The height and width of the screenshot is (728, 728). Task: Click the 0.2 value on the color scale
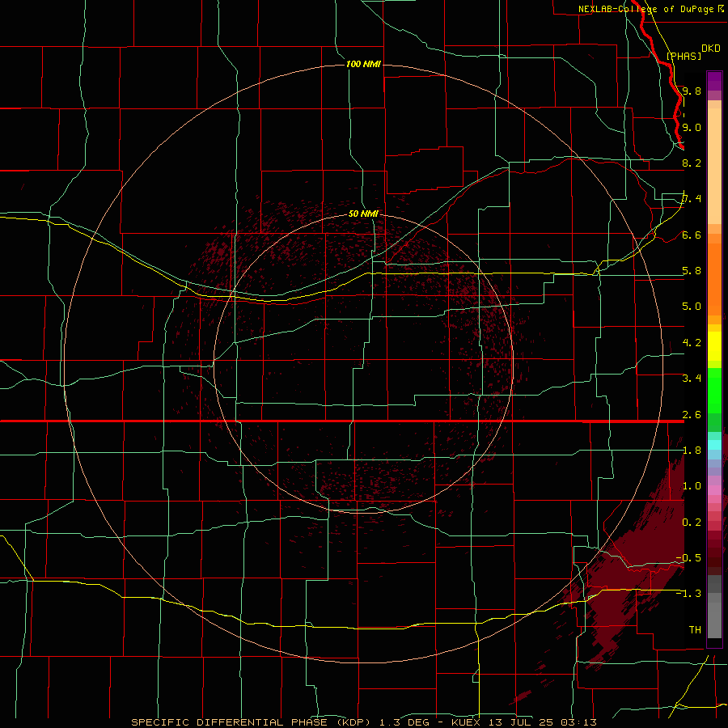[692, 523]
